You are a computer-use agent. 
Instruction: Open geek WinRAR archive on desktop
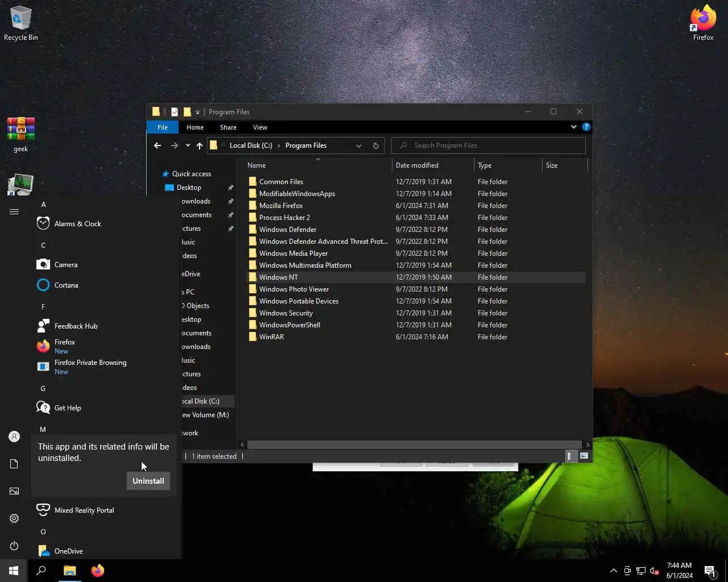click(x=21, y=135)
